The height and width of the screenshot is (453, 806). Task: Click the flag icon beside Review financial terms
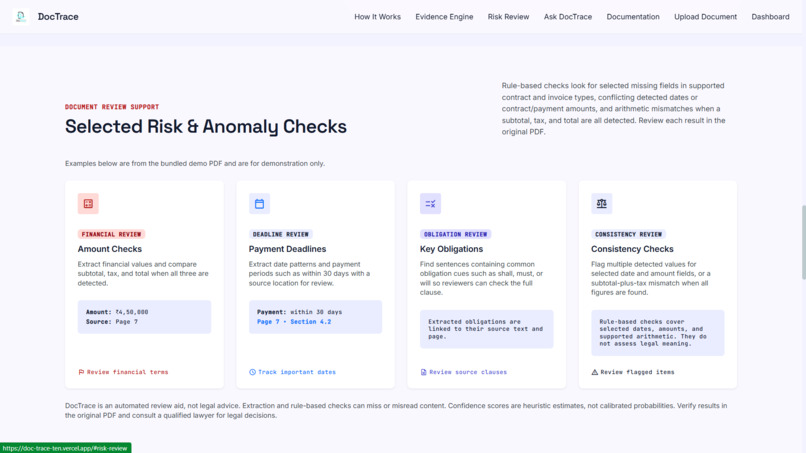tap(81, 372)
